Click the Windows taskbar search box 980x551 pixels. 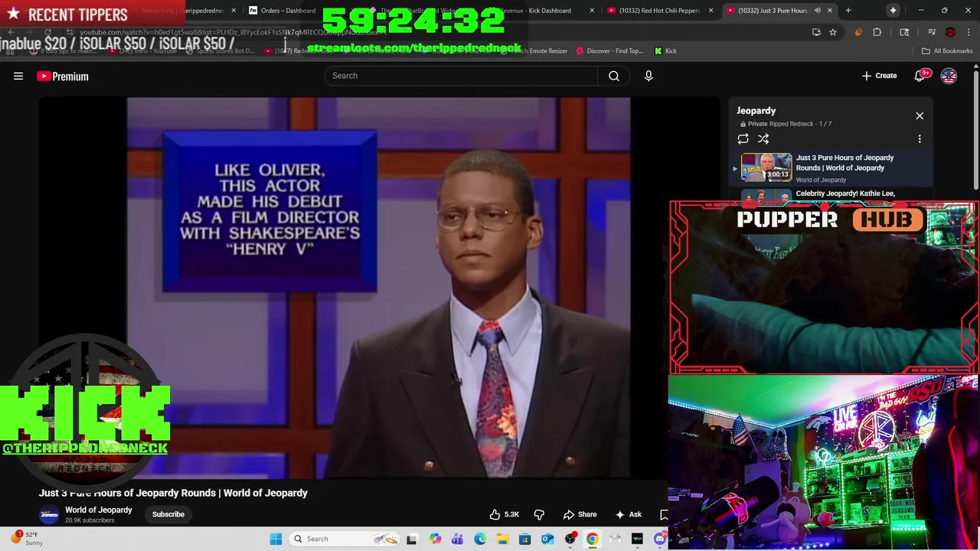click(x=344, y=539)
